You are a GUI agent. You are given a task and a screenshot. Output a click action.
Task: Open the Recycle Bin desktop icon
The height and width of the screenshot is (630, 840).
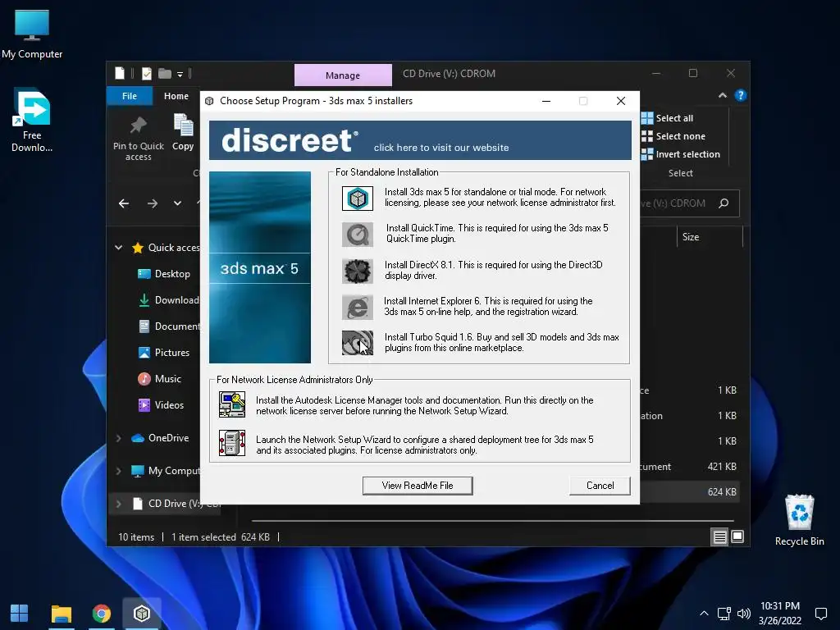coord(799,519)
